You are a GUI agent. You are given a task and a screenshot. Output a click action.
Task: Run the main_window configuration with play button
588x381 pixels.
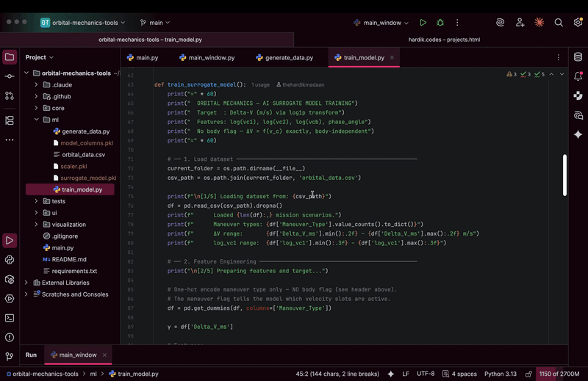(423, 23)
